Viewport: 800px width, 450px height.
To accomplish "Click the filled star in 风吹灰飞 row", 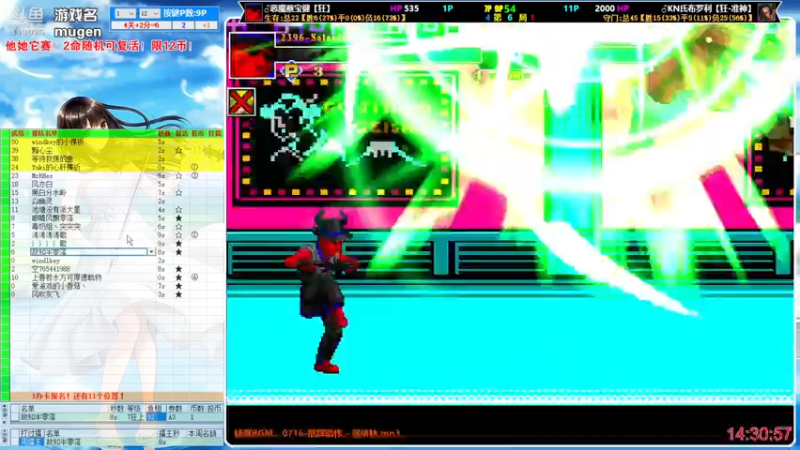I will 179,294.
